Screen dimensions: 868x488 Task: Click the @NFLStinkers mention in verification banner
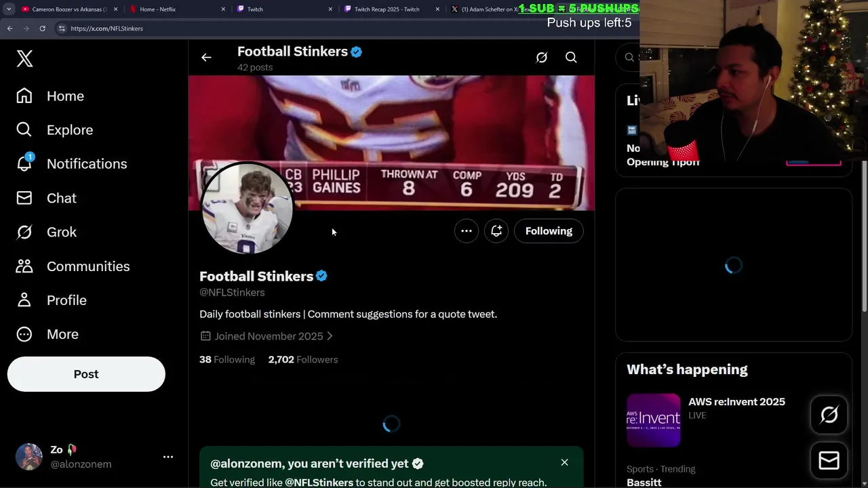tap(319, 483)
